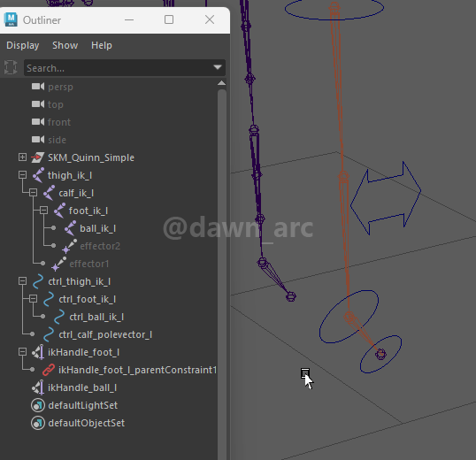The width and height of the screenshot is (476, 460).
Task: Select the ctrl_foot_ik_l control name
Action: coord(88,299)
